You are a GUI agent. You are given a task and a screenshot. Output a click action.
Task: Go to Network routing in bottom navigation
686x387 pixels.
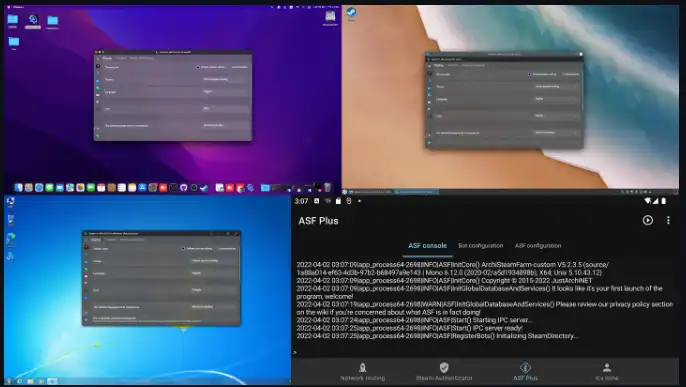click(x=362, y=372)
